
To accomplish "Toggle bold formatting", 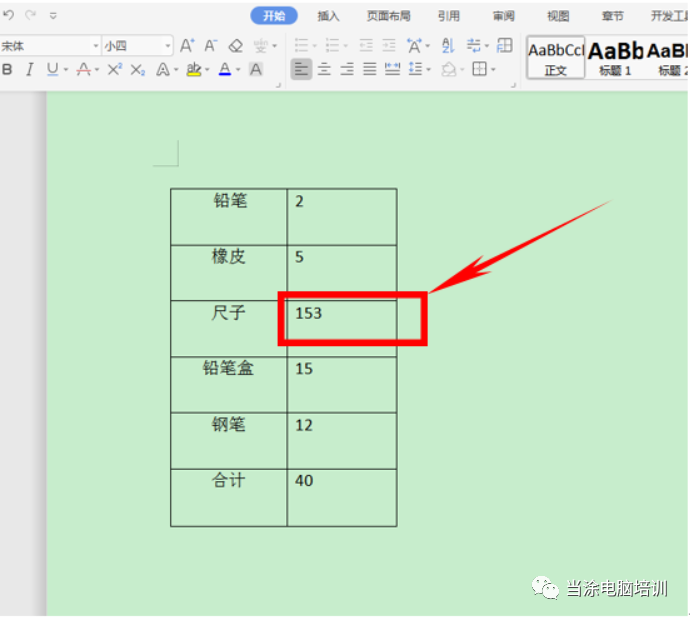I will pos(7,69).
